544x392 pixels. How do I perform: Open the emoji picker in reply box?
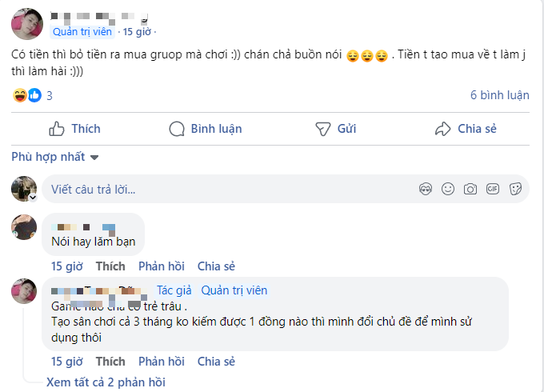click(x=448, y=189)
